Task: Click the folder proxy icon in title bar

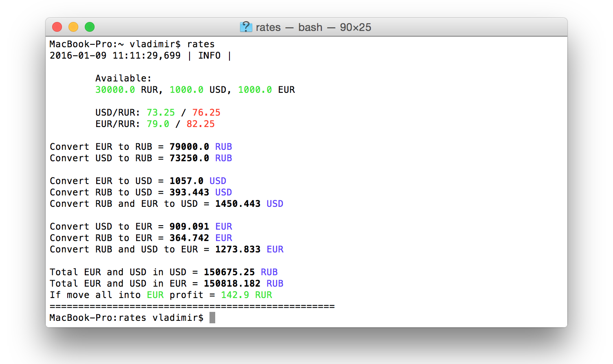Action: click(x=246, y=27)
